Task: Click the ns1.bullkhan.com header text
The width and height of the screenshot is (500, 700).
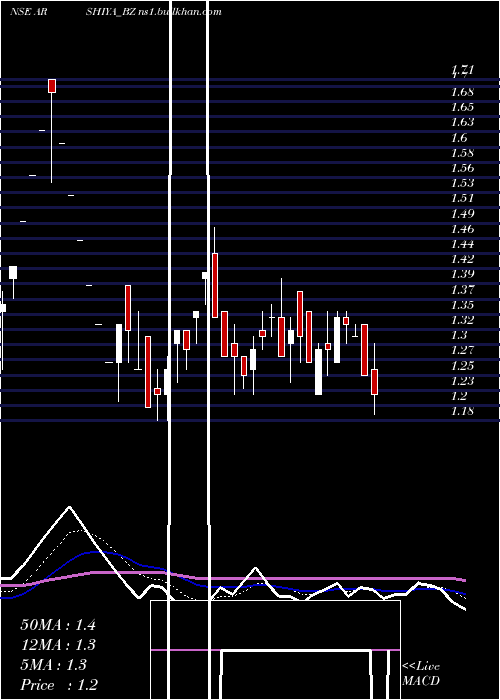Action: click(x=180, y=12)
